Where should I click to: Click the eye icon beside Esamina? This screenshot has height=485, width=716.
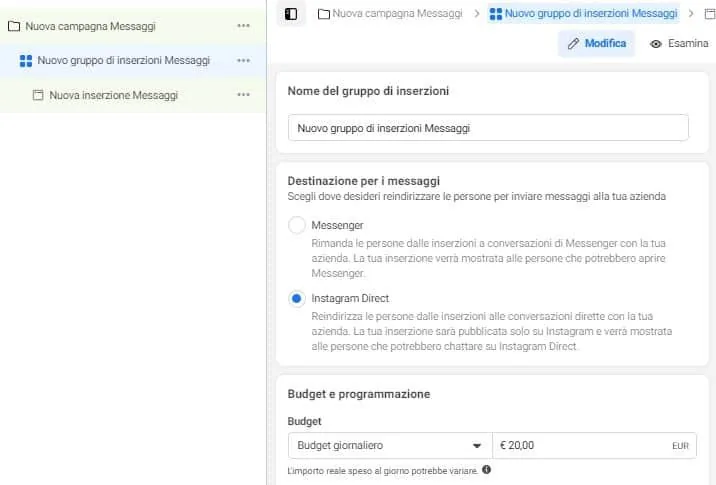pos(656,44)
